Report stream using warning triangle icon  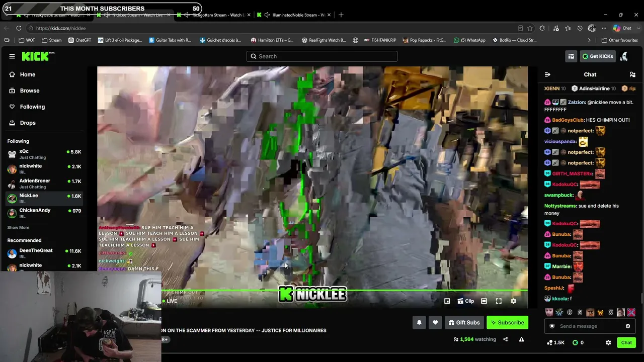(x=521, y=339)
